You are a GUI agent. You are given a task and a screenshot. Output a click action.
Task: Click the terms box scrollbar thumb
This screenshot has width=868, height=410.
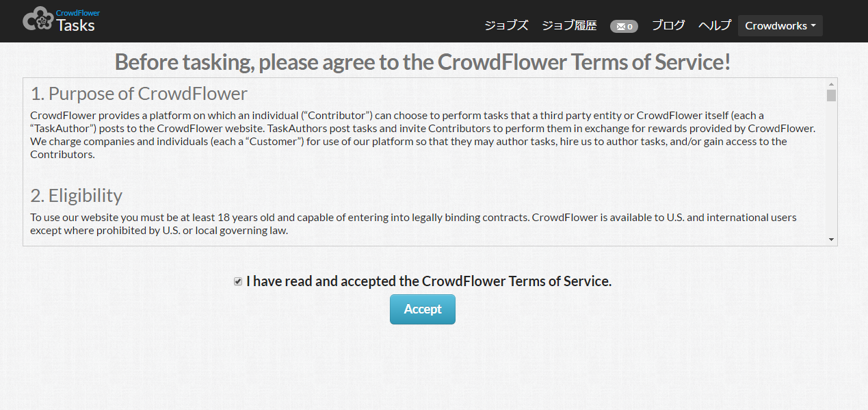pos(831,95)
